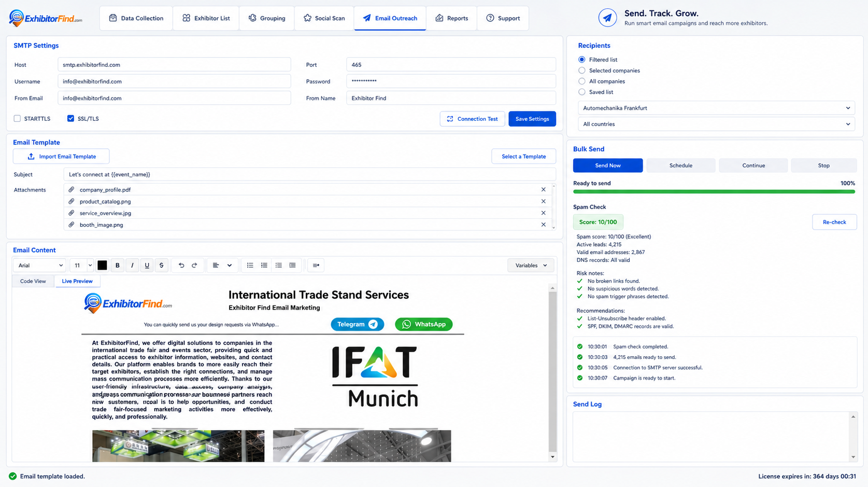Enable the STARTTLS checkbox
Image resolution: width=868 pixels, height=487 pixels.
[17, 119]
